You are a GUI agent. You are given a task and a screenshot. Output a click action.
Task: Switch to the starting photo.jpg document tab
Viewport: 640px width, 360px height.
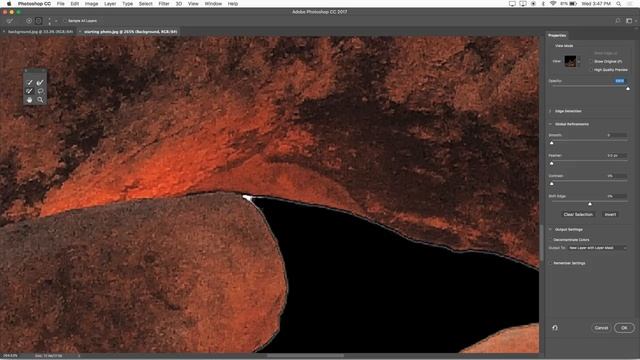129,31
